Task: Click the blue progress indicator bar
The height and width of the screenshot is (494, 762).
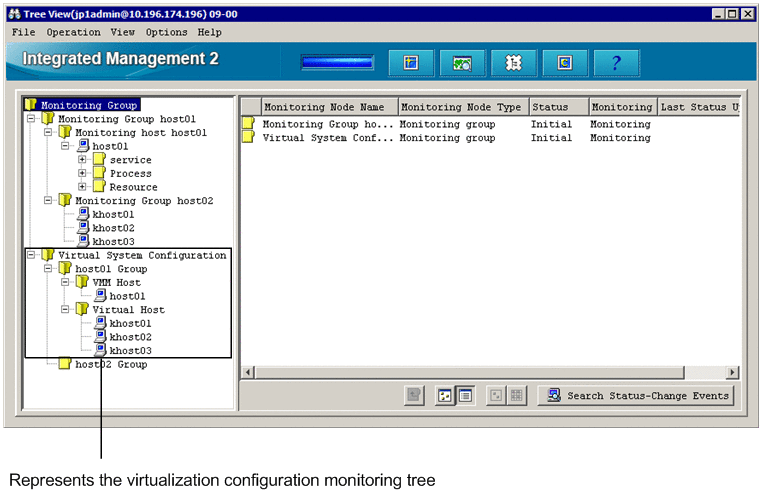Action: (x=337, y=62)
